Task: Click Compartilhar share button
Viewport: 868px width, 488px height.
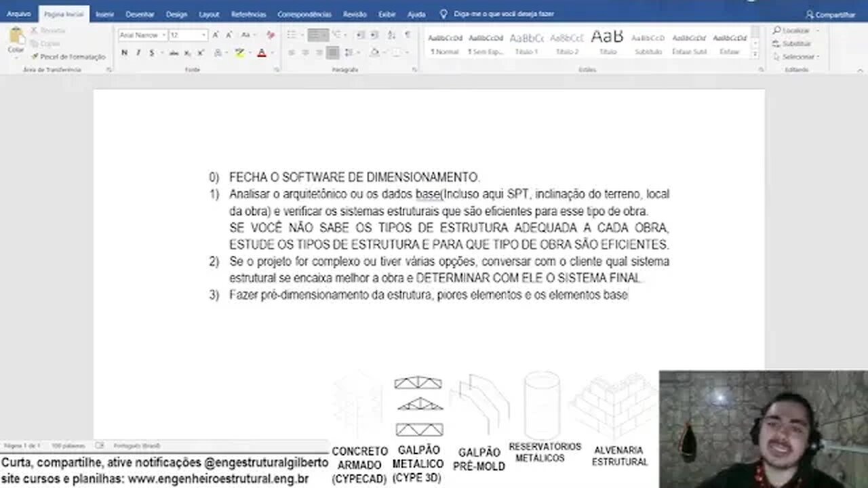Action: [830, 14]
